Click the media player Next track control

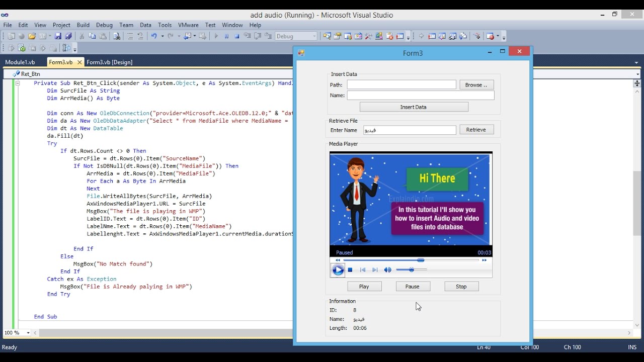point(375,270)
